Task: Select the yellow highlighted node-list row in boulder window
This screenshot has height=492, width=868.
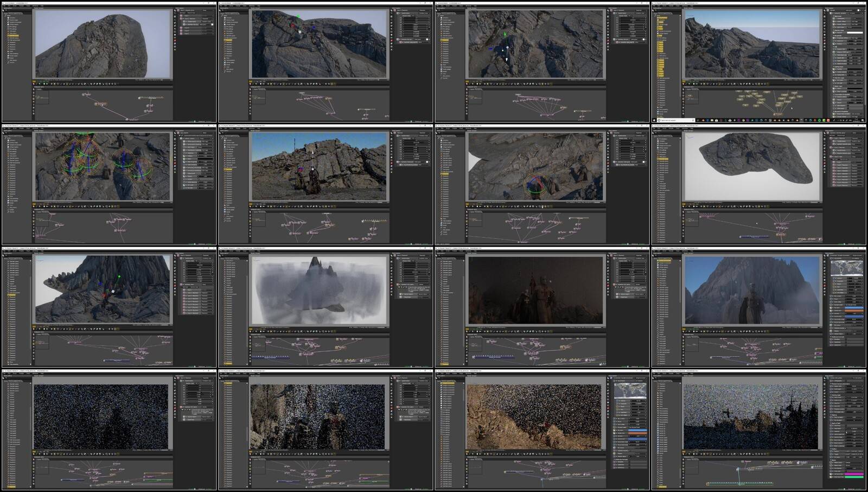Action: 13,36
